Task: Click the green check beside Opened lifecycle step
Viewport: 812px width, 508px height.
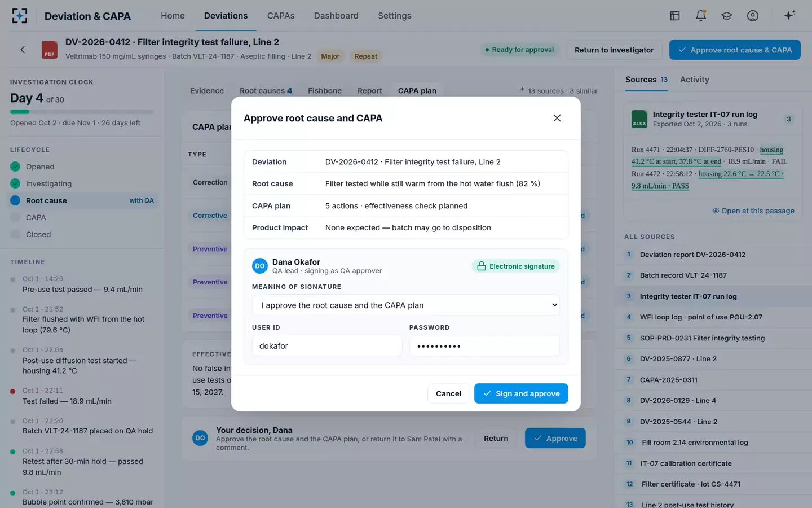Action: coord(15,167)
